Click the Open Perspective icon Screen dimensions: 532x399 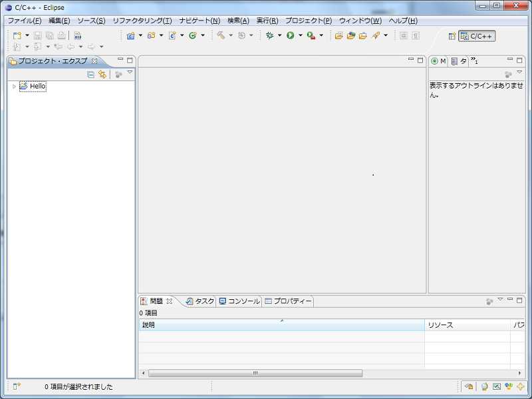click(x=452, y=36)
